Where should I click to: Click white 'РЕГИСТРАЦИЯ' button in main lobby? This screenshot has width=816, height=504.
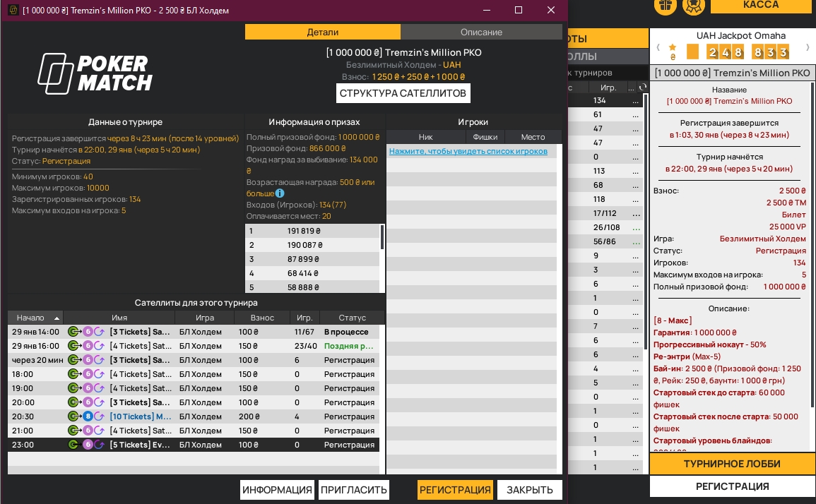click(732, 486)
